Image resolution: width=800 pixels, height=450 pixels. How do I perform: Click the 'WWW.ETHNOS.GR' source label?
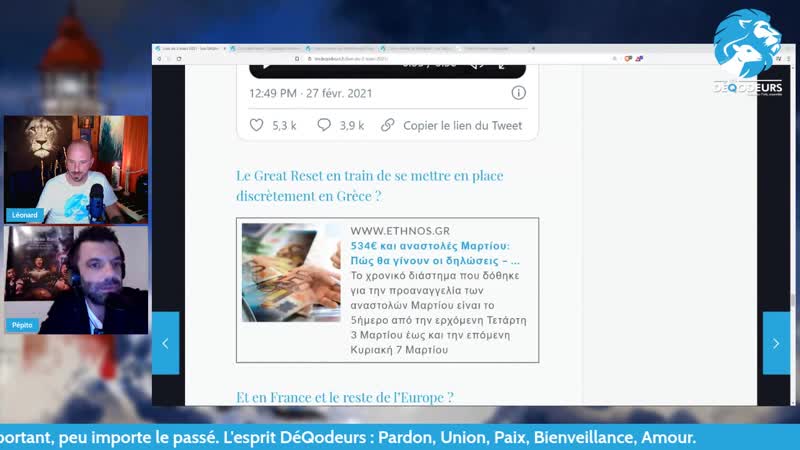click(x=400, y=231)
